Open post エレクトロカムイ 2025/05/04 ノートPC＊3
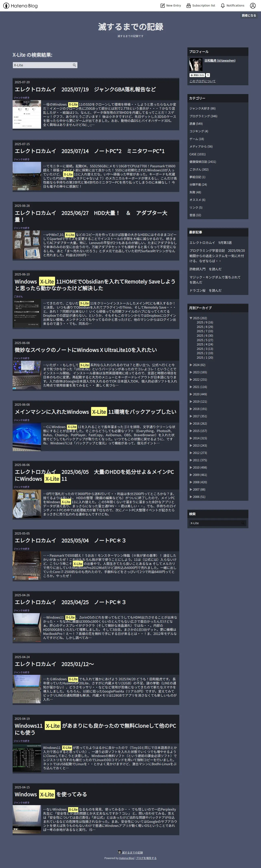The height and width of the screenshot is (868, 261). (x=70, y=540)
